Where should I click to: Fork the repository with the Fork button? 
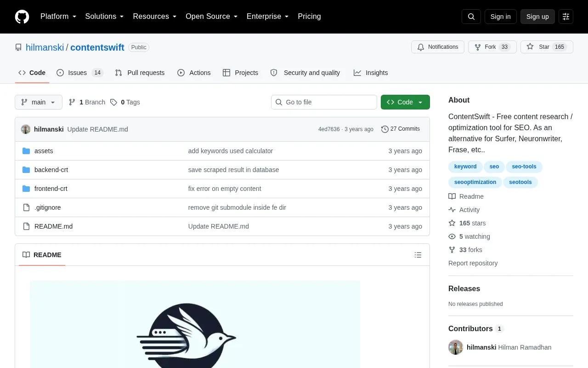click(492, 47)
